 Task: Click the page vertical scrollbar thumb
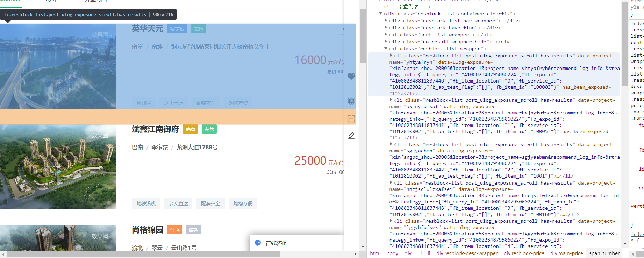pos(363,36)
